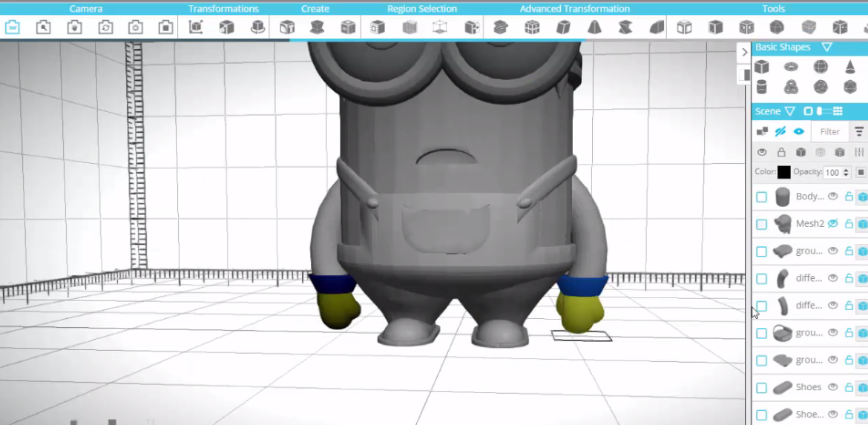
Task: Add a sphere from Basic Shapes
Action: (821, 67)
